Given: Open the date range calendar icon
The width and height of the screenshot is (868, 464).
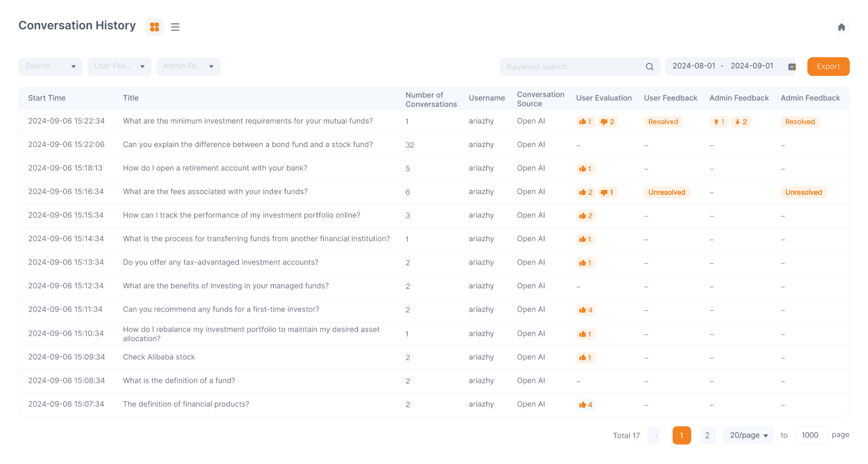Looking at the screenshot, I should click(x=792, y=67).
